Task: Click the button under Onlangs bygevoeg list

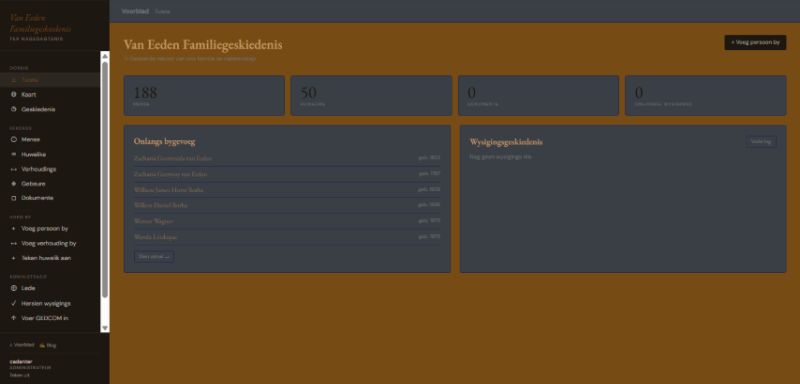Action: 154,257
